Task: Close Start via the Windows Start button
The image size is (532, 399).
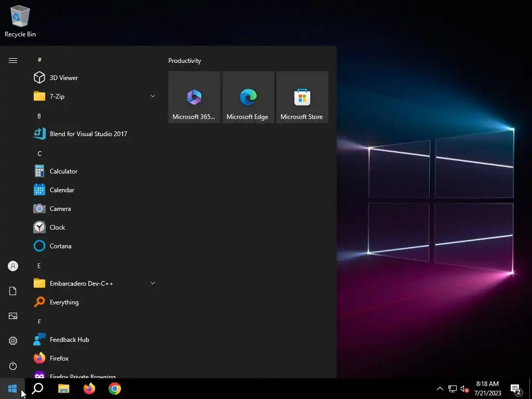Action: (x=12, y=389)
